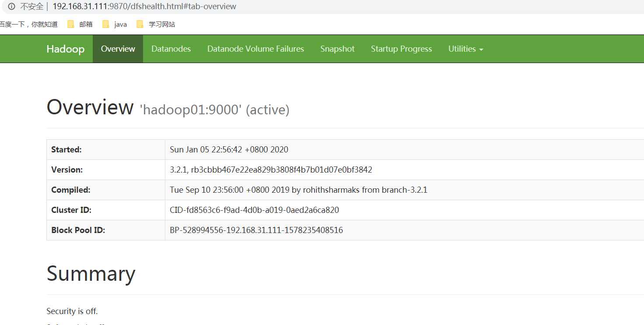This screenshot has height=325, width=644.
Task: Open the 邮箱 bookmark folder
Action: click(x=80, y=25)
